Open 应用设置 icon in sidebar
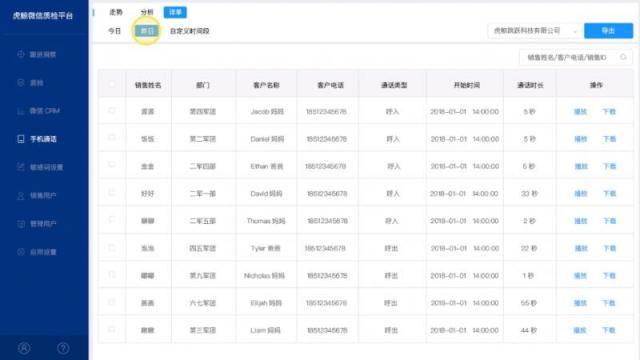Image resolution: width=640 pixels, height=360 pixels. coord(21,252)
